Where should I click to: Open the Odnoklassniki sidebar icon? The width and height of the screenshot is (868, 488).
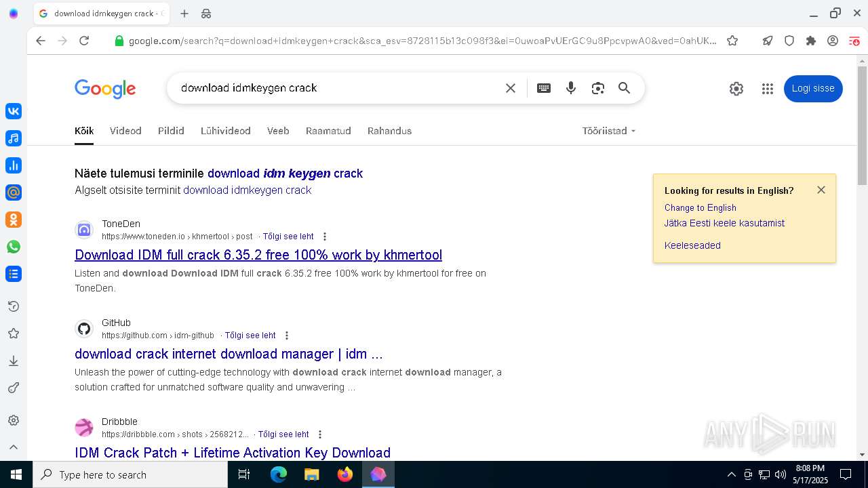[x=14, y=220]
